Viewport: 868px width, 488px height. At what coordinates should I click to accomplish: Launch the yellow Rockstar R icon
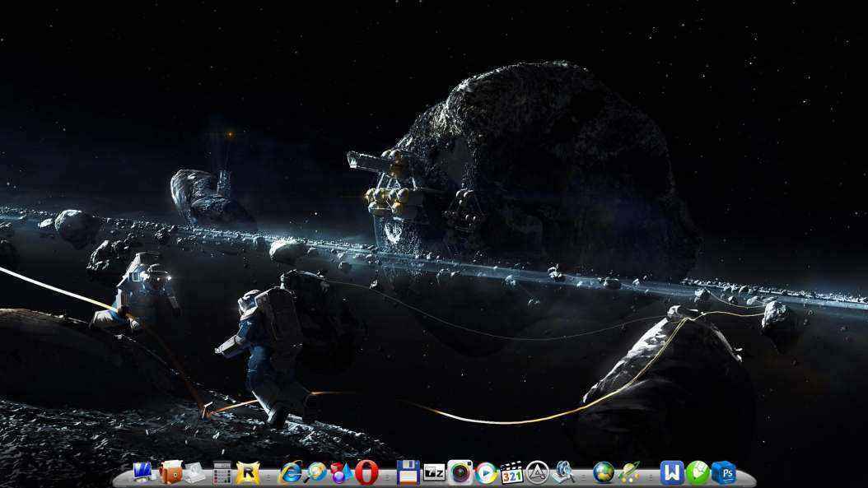(x=247, y=473)
